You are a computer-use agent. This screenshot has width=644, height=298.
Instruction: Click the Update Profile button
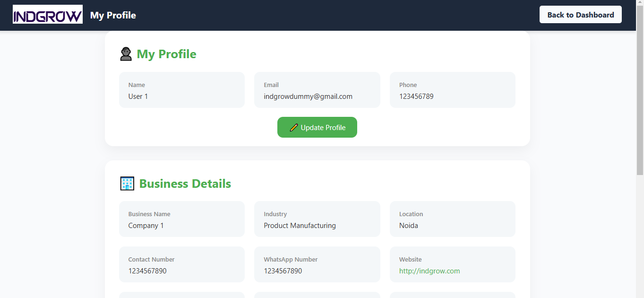tap(317, 128)
